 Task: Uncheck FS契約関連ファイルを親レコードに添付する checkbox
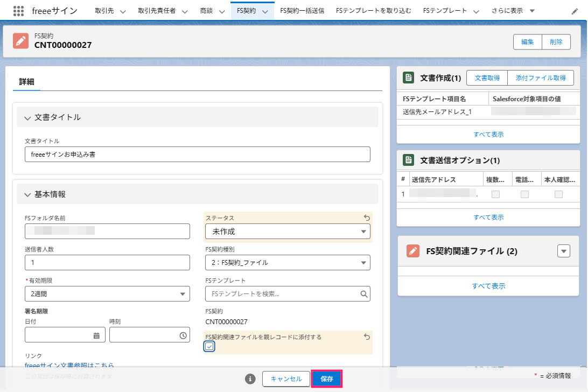tap(209, 346)
